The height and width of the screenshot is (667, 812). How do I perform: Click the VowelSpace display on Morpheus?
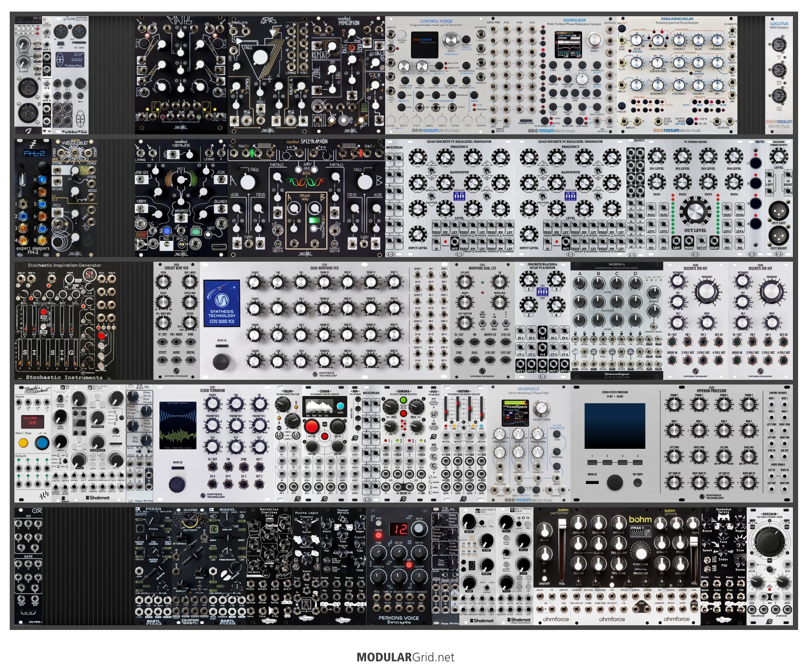click(x=515, y=414)
